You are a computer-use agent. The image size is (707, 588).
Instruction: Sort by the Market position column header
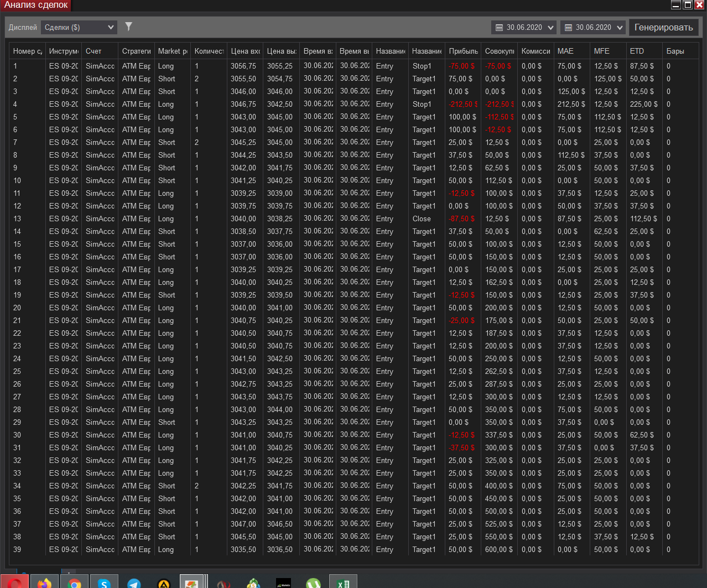click(173, 51)
